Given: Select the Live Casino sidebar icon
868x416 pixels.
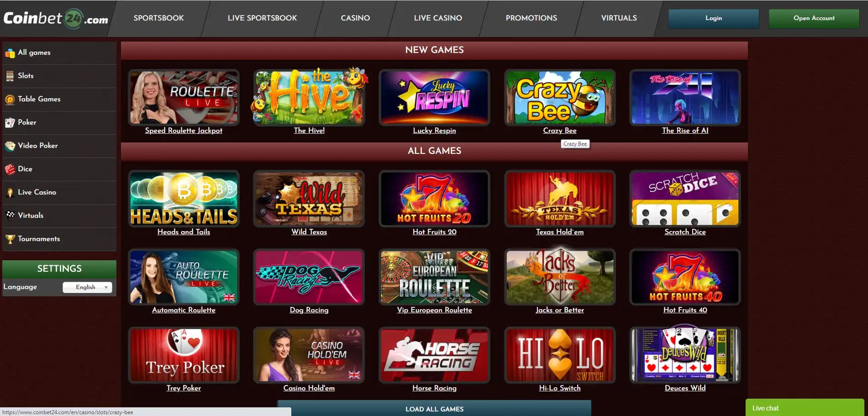Looking at the screenshot, I should tap(10, 193).
